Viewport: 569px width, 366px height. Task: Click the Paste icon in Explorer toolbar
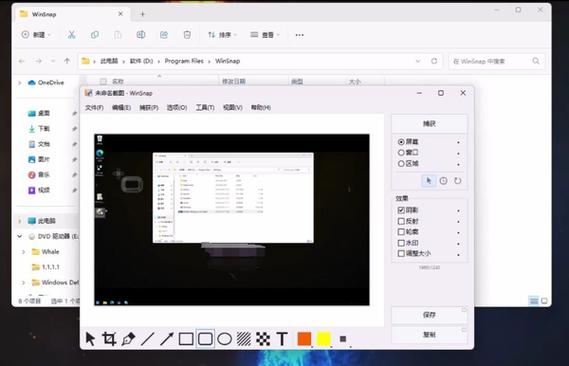point(118,35)
